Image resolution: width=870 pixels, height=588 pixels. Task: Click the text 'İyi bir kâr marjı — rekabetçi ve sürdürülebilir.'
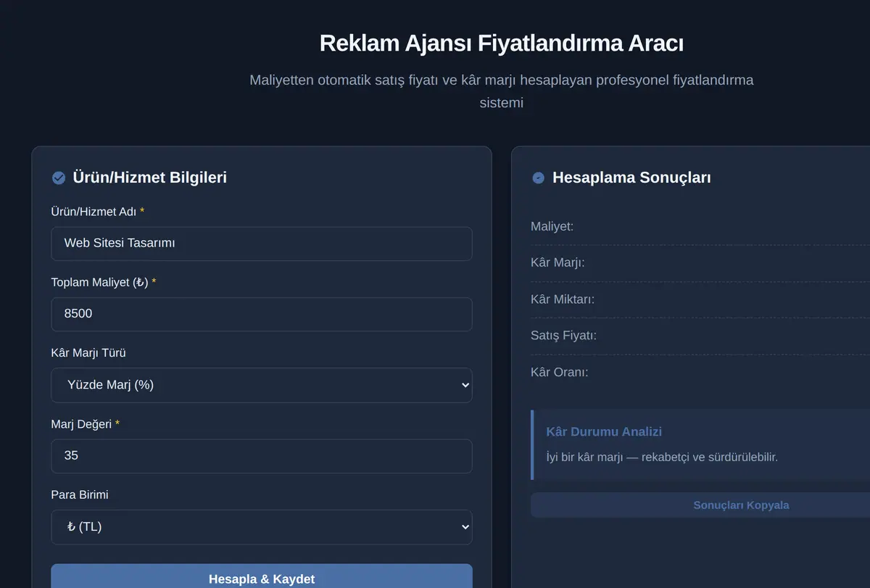pos(662,457)
